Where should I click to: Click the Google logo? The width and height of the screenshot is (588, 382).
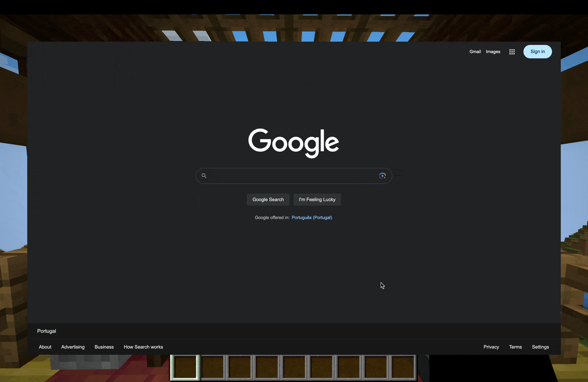pyautogui.click(x=294, y=142)
